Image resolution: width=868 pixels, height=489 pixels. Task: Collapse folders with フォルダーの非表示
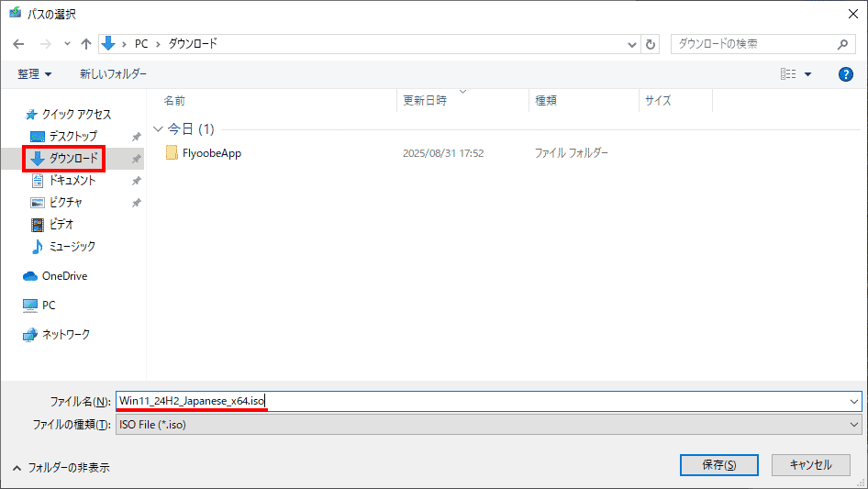point(61,468)
